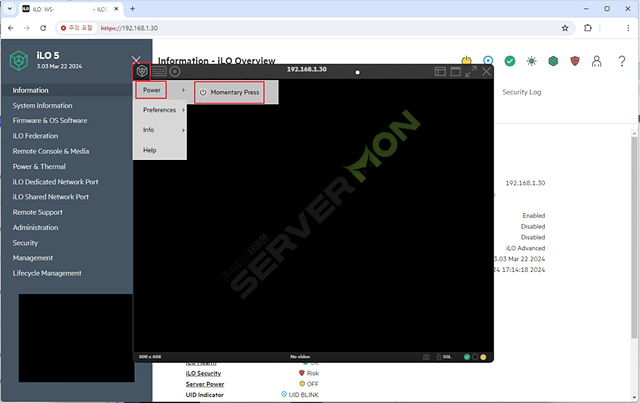Click the console window-mode icon
The image size is (640, 403).
[x=456, y=72]
